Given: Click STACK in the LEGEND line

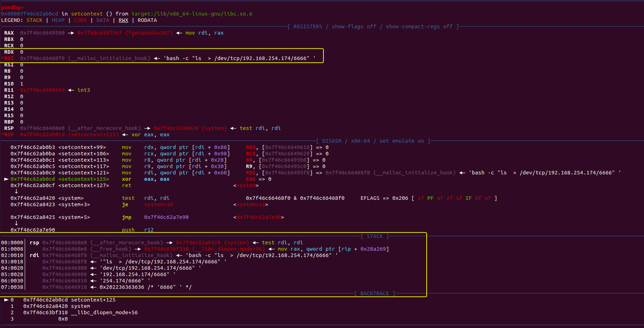Looking at the screenshot, I should (34, 20).
